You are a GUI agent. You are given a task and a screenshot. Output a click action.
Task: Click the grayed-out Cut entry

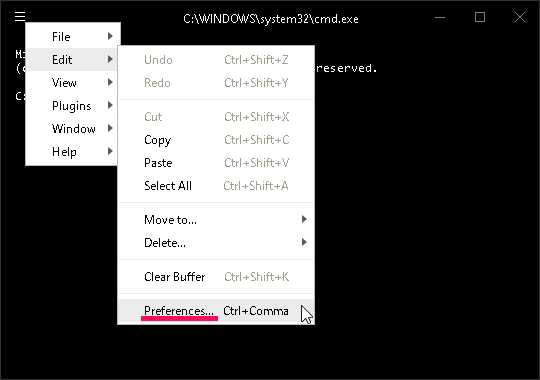[x=216, y=117]
